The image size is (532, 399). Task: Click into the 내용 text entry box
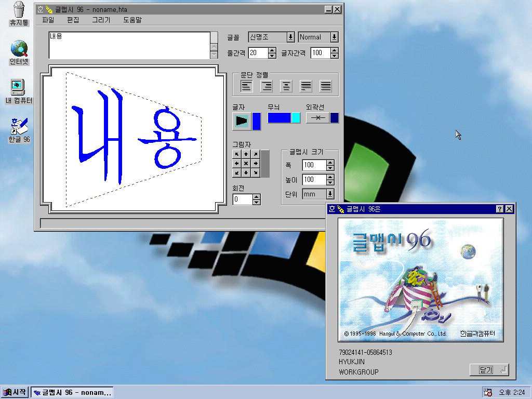[129, 46]
